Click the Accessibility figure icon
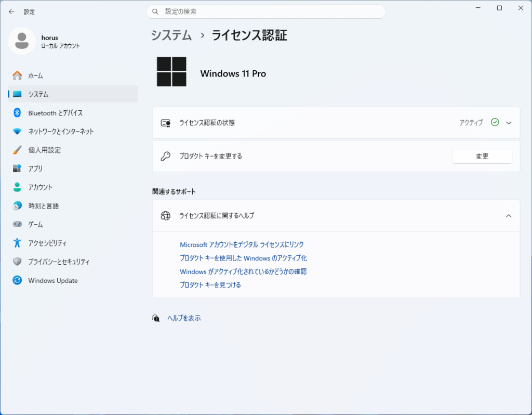This screenshot has width=532, height=415. (17, 243)
